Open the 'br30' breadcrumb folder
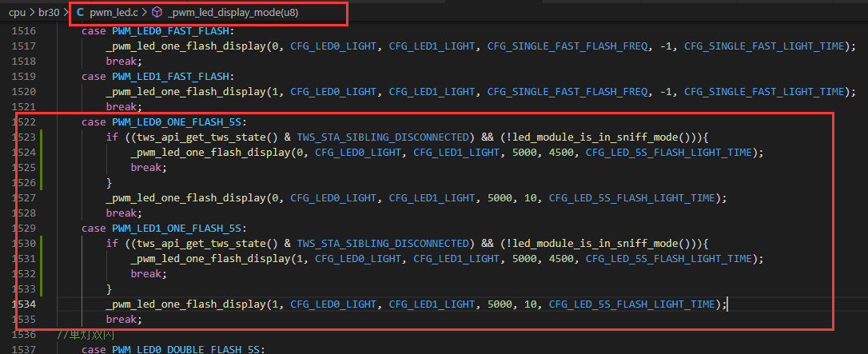868x354 pixels. click(x=49, y=14)
